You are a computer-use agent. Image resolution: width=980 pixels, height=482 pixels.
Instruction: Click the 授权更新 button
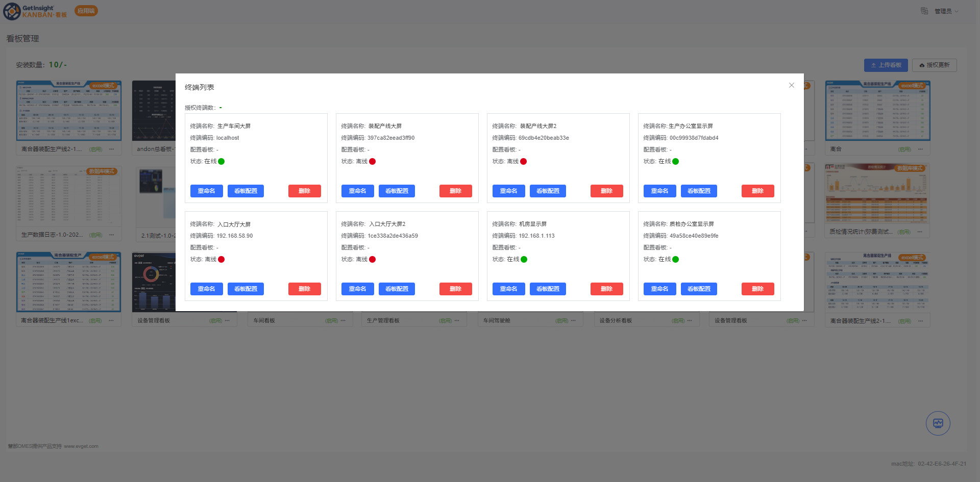coord(934,65)
